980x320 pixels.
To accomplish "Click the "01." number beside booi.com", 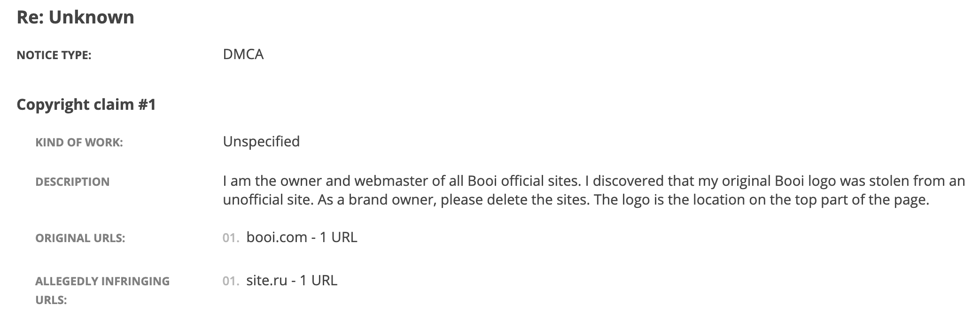I will coord(231,238).
